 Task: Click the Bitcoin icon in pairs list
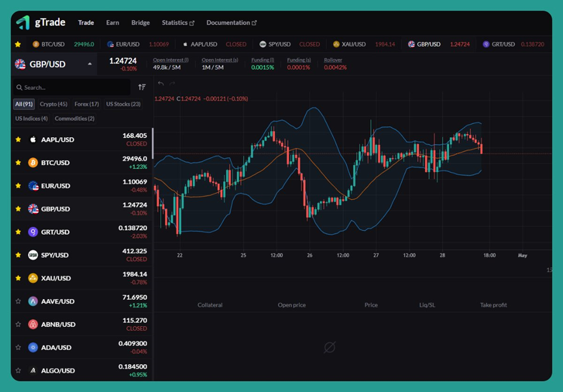[x=33, y=163]
